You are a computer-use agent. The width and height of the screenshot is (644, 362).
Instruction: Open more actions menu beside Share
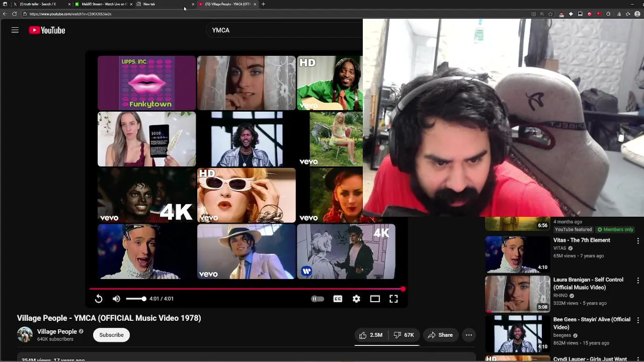469,335
